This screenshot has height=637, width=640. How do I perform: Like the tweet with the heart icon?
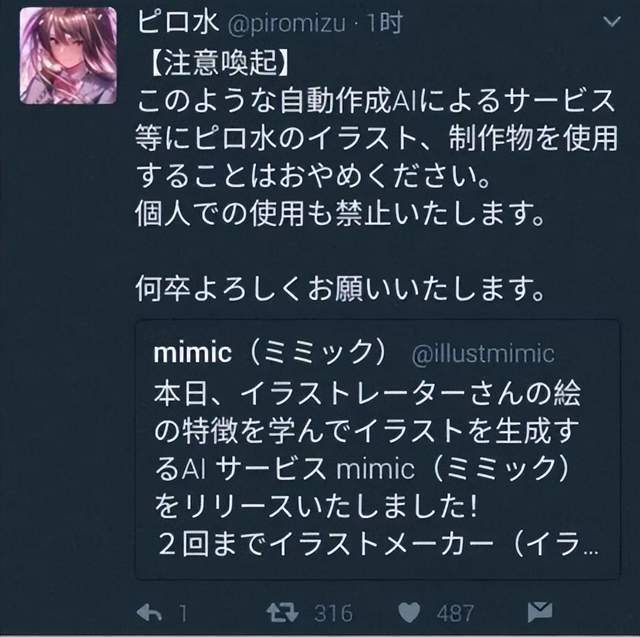pos(409,613)
